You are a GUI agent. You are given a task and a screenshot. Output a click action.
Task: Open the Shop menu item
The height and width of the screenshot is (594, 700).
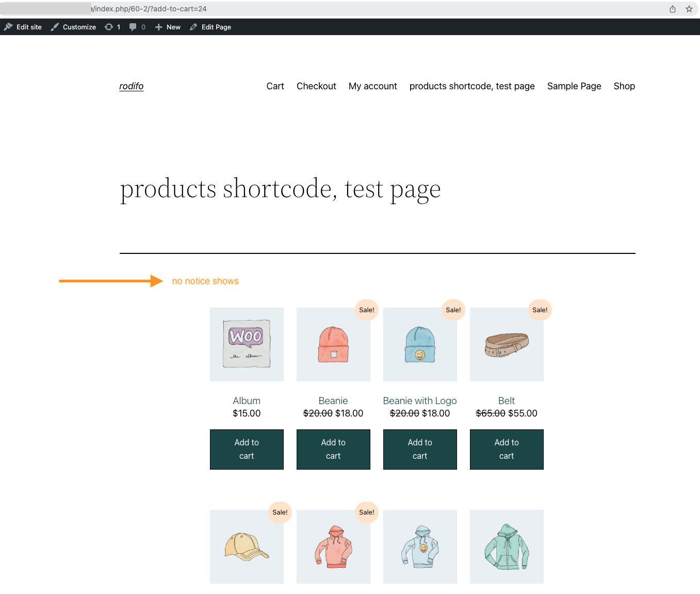(624, 86)
